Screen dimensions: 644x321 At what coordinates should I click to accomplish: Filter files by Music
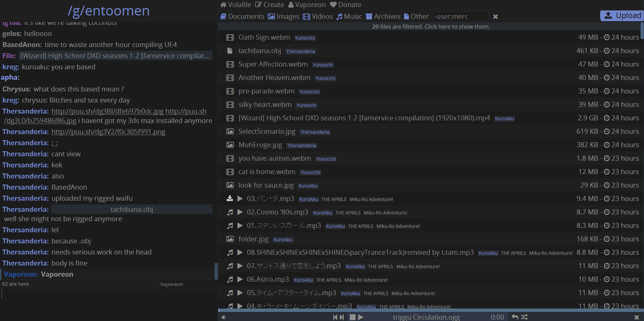(x=350, y=16)
